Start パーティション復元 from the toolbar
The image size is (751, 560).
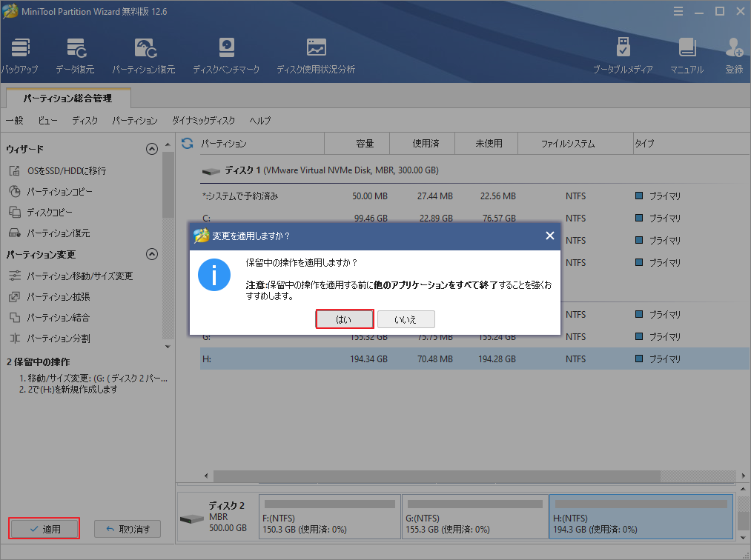click(144, 52)
